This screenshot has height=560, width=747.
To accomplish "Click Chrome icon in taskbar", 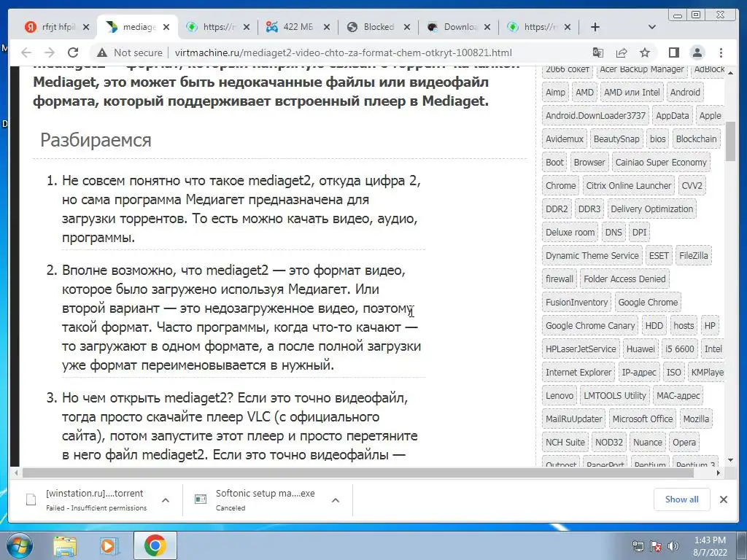I will pyautogui.click(x=155, y=546).
